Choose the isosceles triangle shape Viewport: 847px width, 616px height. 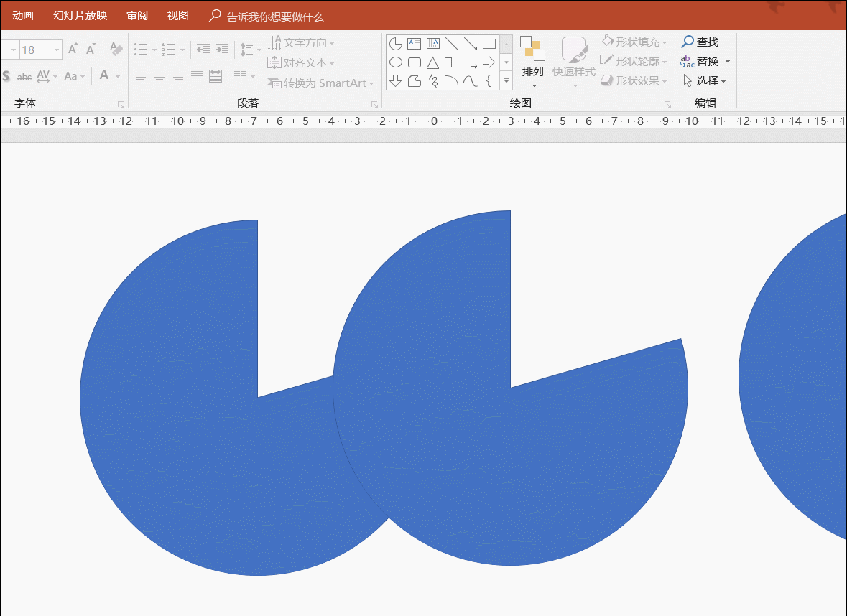432,62
